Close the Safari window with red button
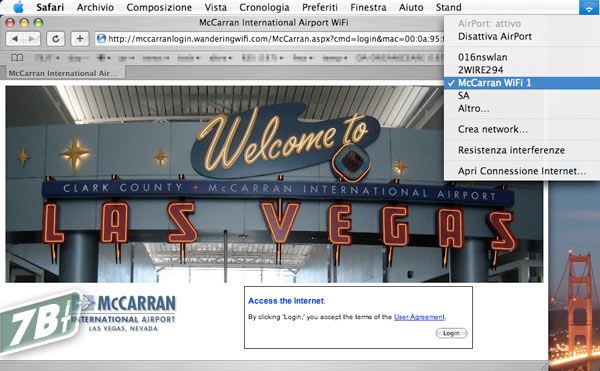 click(x=10, y=23)
